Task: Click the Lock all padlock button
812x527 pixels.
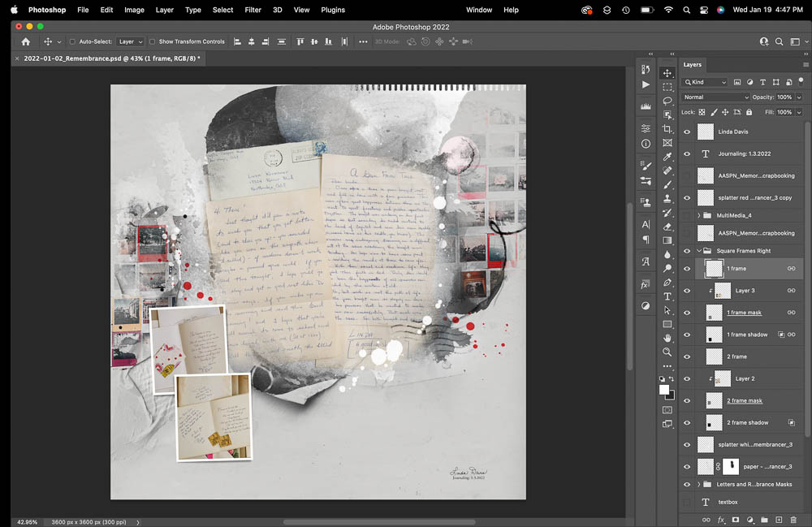Action: point(749,112)
